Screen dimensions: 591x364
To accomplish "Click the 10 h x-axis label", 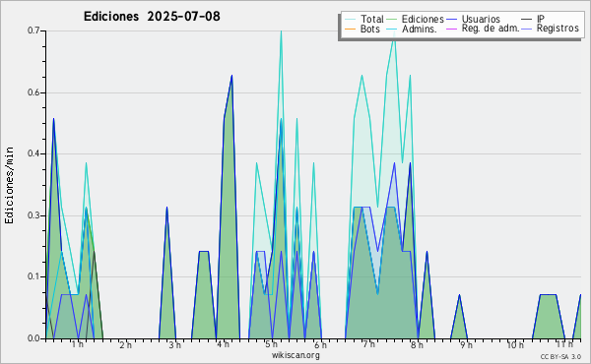I will point(515,344).
